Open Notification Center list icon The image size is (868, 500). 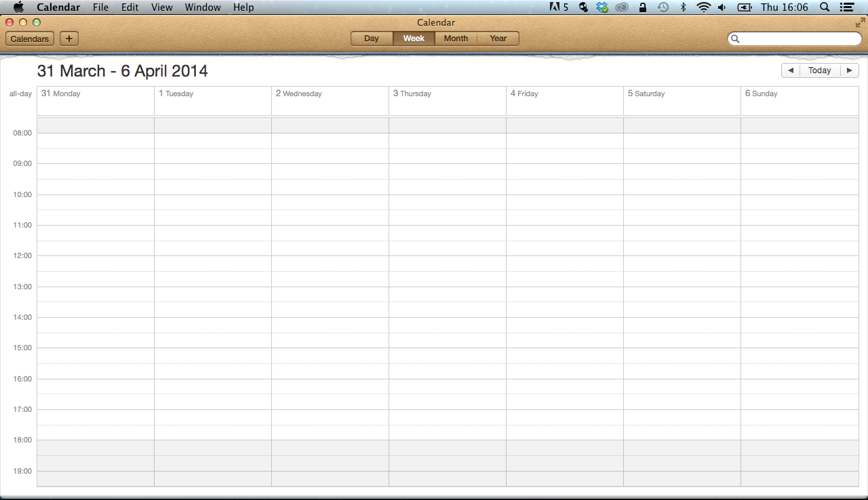click(x=846, y=7)
